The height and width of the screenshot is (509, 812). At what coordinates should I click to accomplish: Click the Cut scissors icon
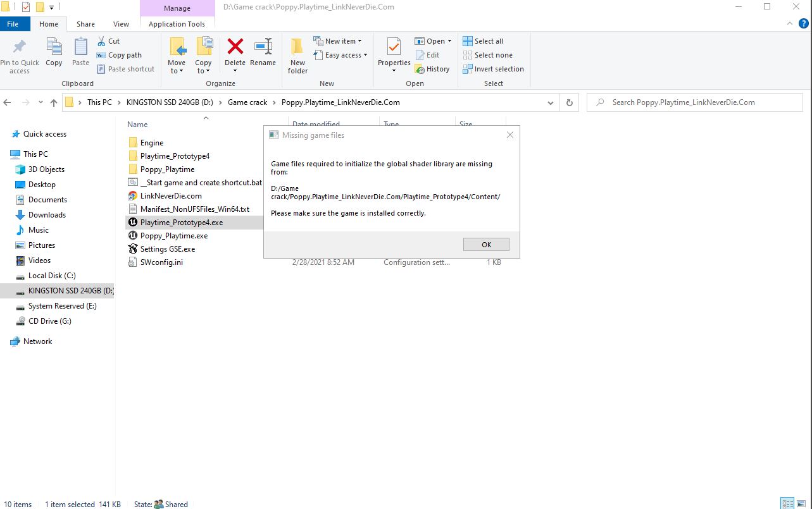click(x=102, y=41)
